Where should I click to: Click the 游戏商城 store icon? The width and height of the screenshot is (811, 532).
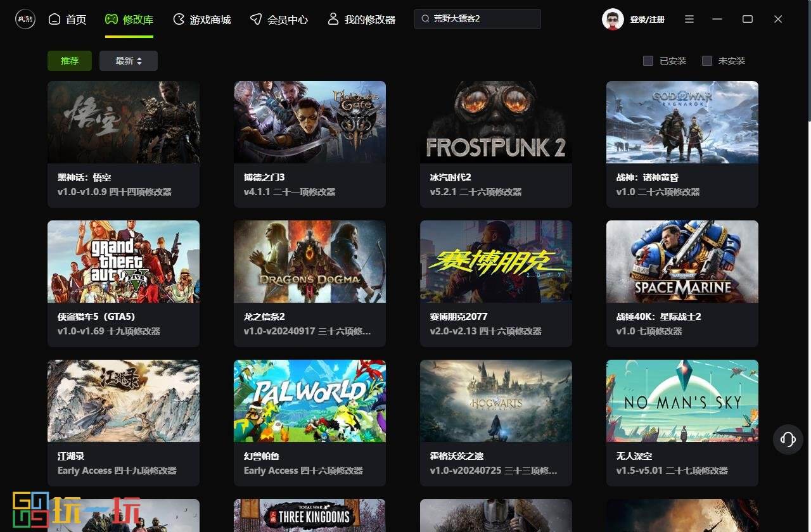pyautogui.click(x=179, y=19)
